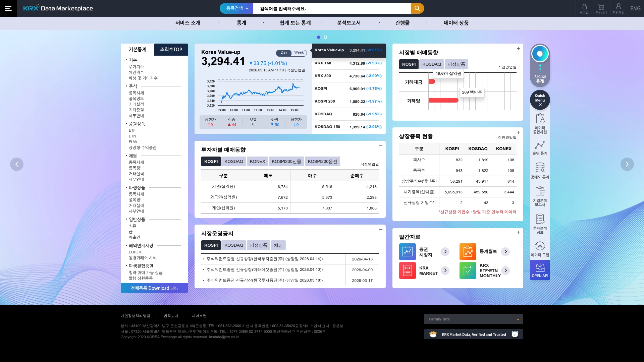Click the 통계월보 publication icon
Image resolution: width=644 pixels, height=362 pixels.
[x=468, y=252]
